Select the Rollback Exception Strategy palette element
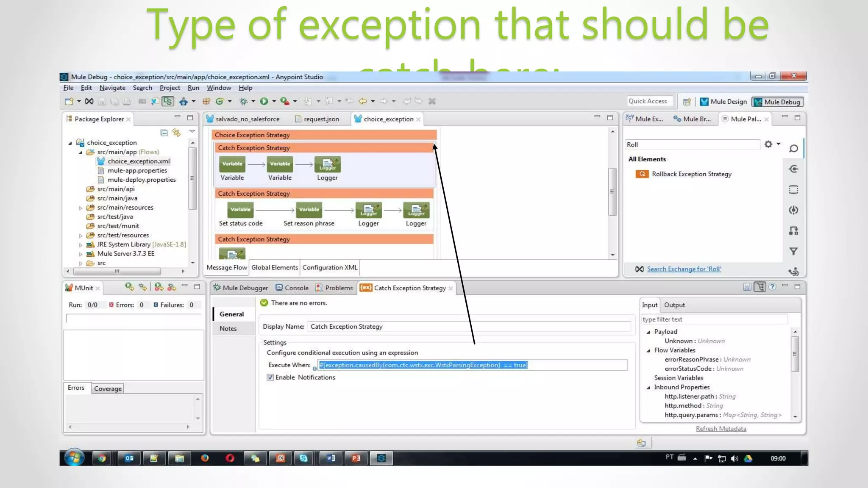Viewport: 868px width, 488px height. coord(683,174)
